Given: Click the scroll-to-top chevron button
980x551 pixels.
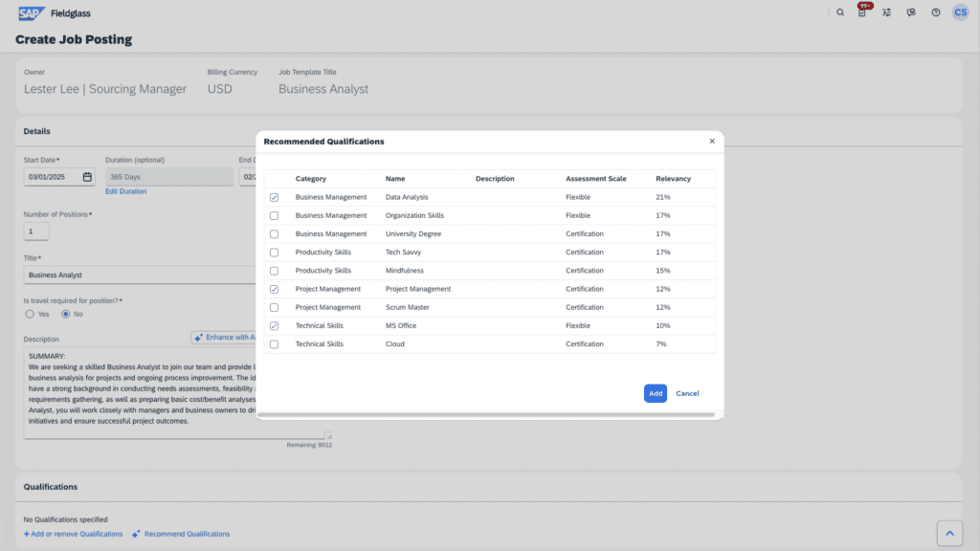Looking at the screenshot, I should 947,533.
